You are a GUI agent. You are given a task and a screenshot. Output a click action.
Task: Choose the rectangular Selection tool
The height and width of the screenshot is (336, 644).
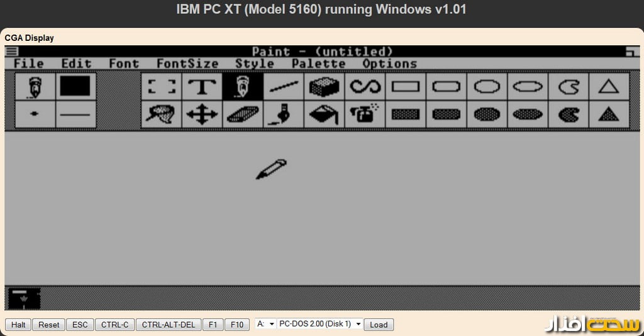161,86
